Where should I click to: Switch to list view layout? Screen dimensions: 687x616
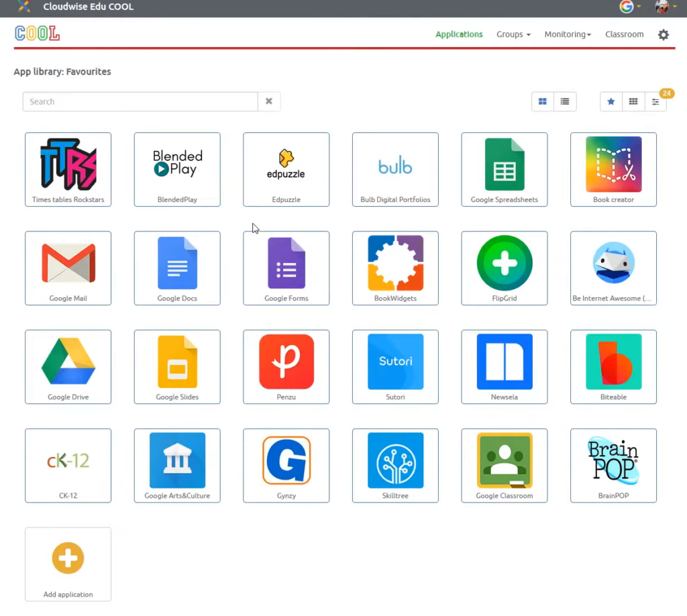coord(565,101)
